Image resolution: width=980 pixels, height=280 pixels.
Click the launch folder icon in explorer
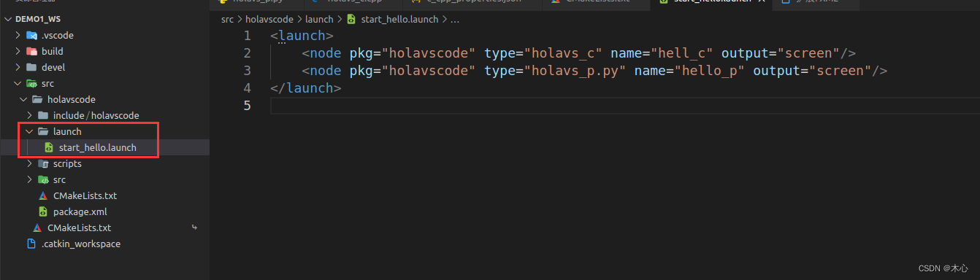tap(43, 131)
